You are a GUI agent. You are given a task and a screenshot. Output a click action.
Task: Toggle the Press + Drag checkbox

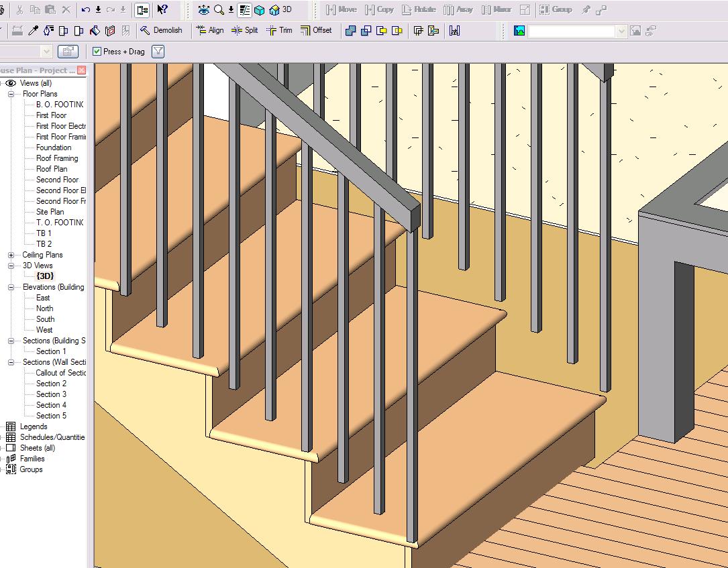tap(98, 52)
